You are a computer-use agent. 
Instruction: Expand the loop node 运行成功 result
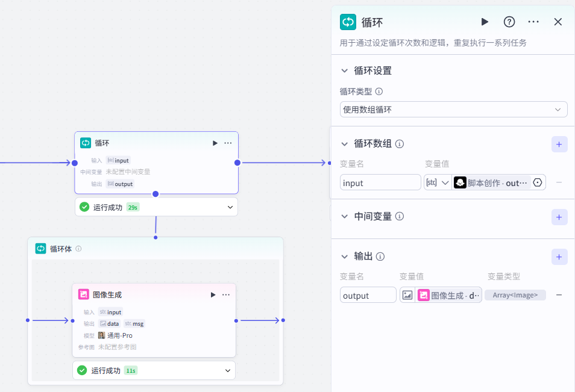click(230, 207)
